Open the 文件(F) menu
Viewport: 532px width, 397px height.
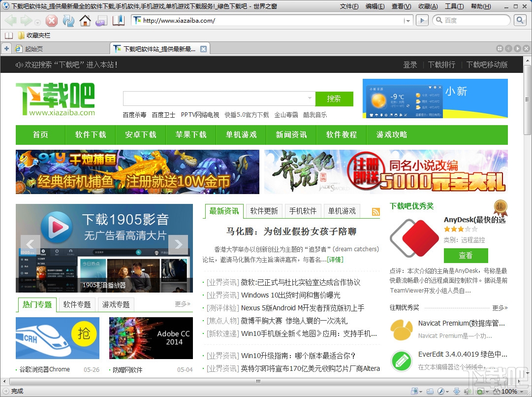tap(349, 6)
